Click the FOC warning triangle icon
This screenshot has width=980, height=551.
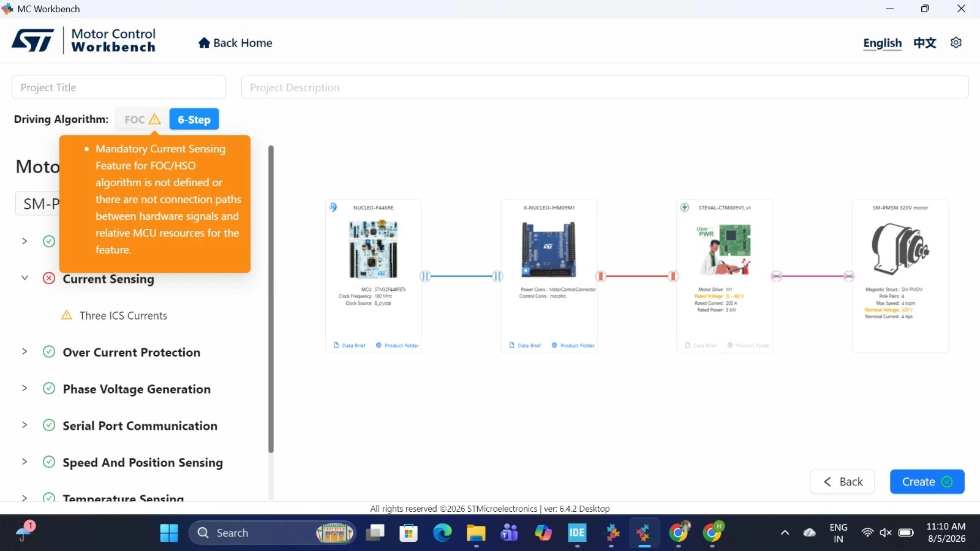click(155, 119)
